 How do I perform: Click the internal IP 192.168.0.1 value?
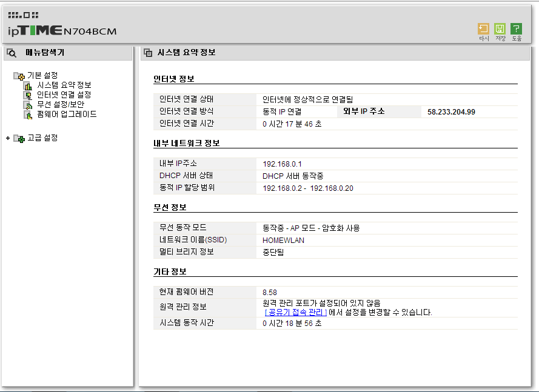(282, 164)
